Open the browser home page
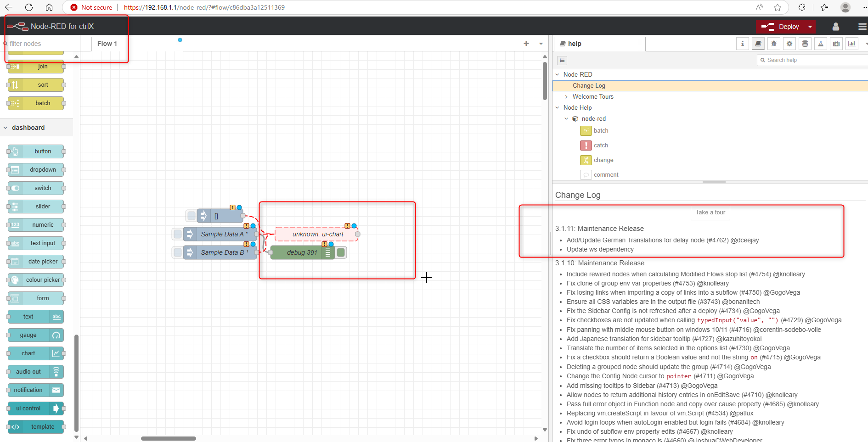This screenshot has height=442, width=868. coord(49,7)
